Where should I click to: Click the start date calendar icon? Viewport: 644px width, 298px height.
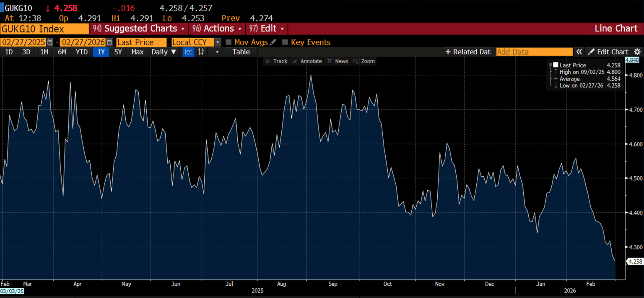coord(50,42)
